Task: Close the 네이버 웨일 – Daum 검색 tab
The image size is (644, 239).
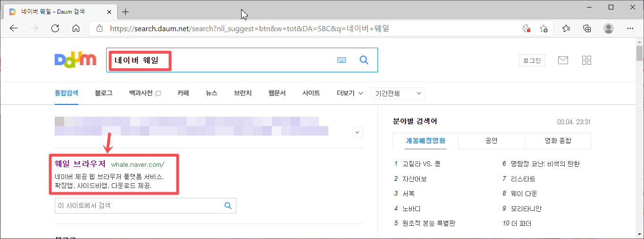Action: [x=109, y=11]
